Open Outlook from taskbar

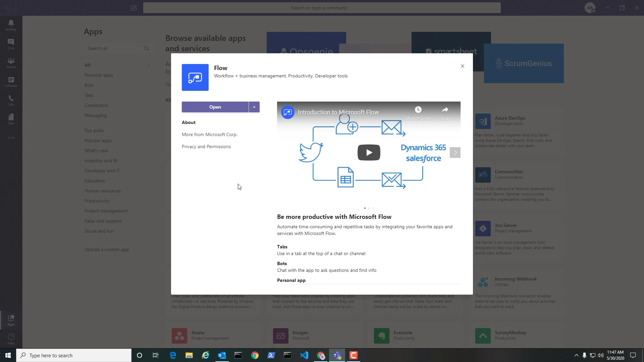(x=222, y=355)
